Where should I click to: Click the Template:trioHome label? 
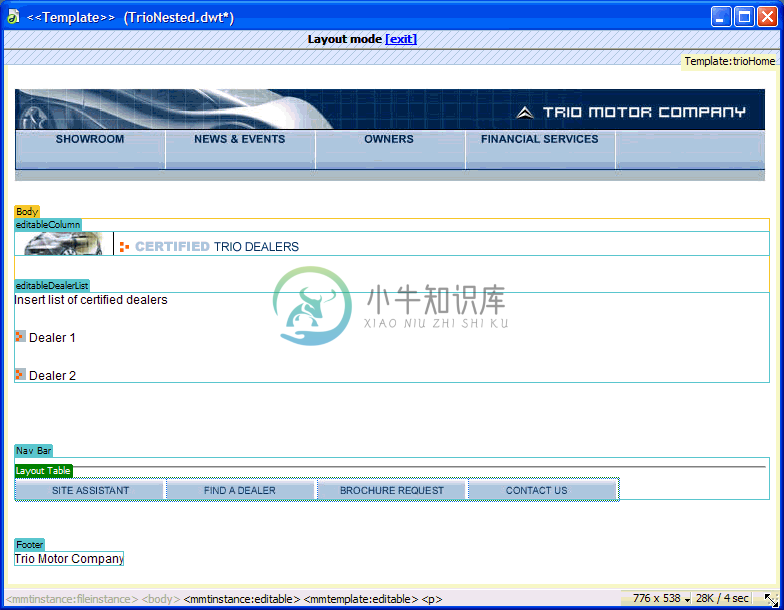(730, 61)
